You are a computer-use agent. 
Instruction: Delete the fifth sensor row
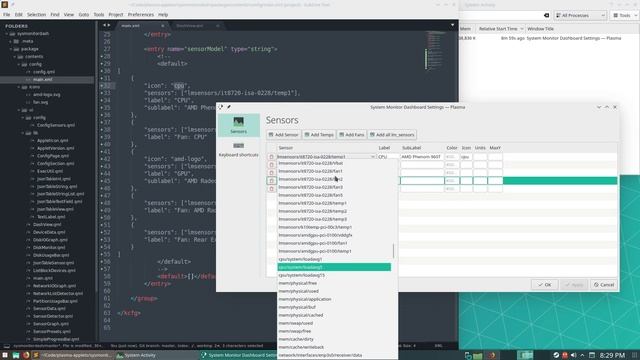271,189
